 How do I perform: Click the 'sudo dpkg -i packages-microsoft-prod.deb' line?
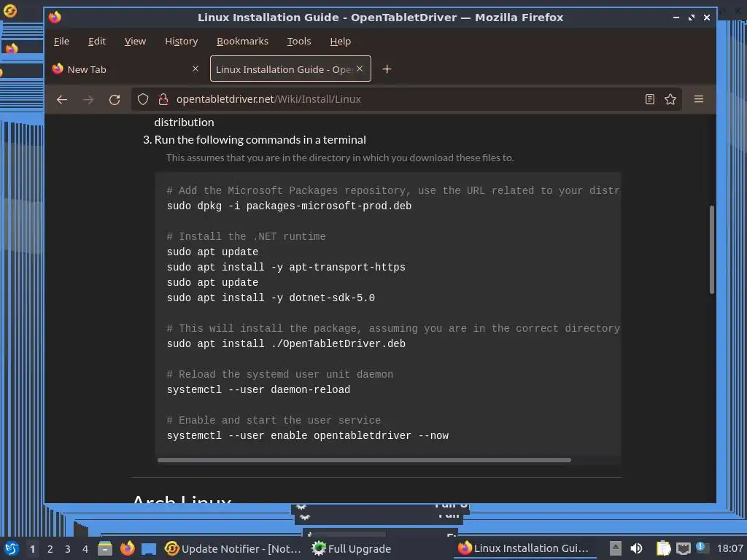click(x=289, y=206)
